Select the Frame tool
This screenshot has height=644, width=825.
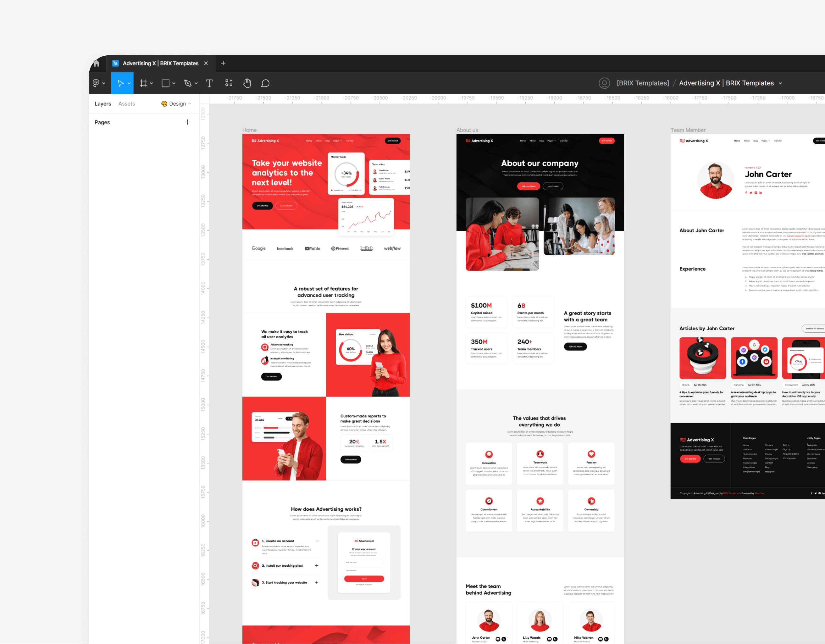[144, 83]
